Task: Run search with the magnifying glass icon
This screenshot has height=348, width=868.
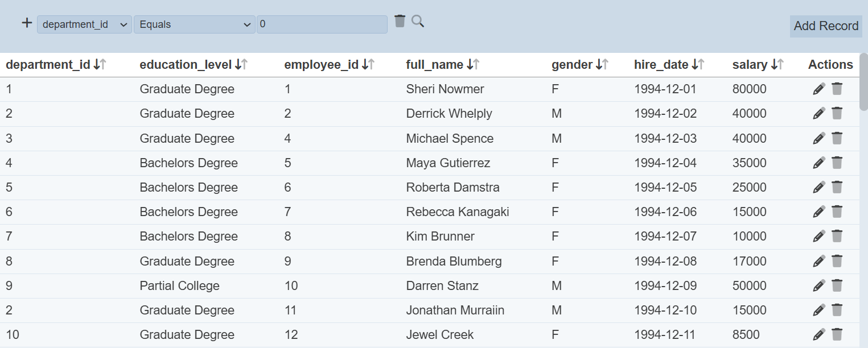Action: coord(418,22)
